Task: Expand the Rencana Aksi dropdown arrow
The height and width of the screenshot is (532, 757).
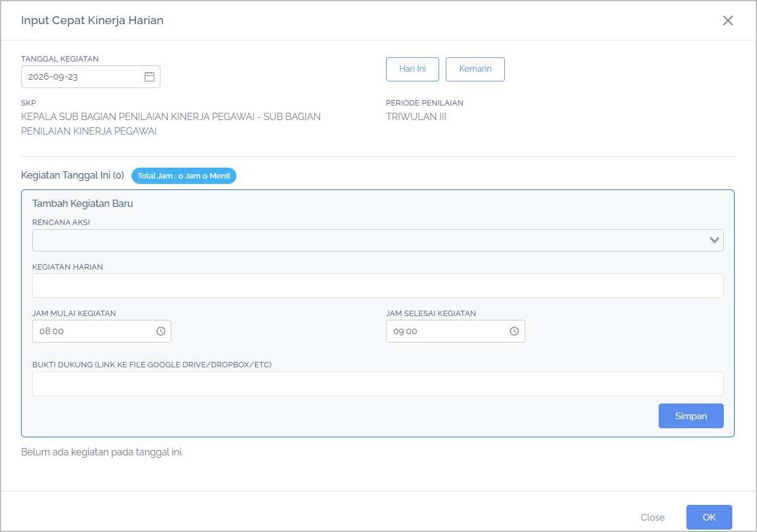Action: [715, 240]
